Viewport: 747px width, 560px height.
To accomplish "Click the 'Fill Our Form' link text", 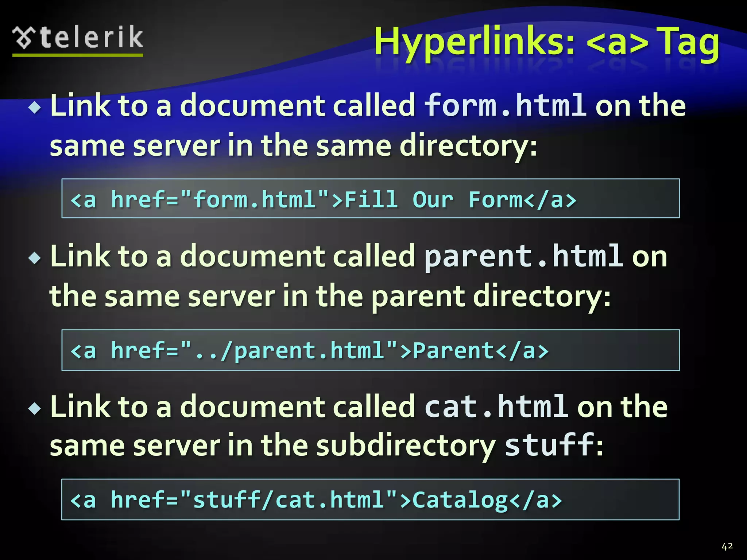I will (433, 200).
